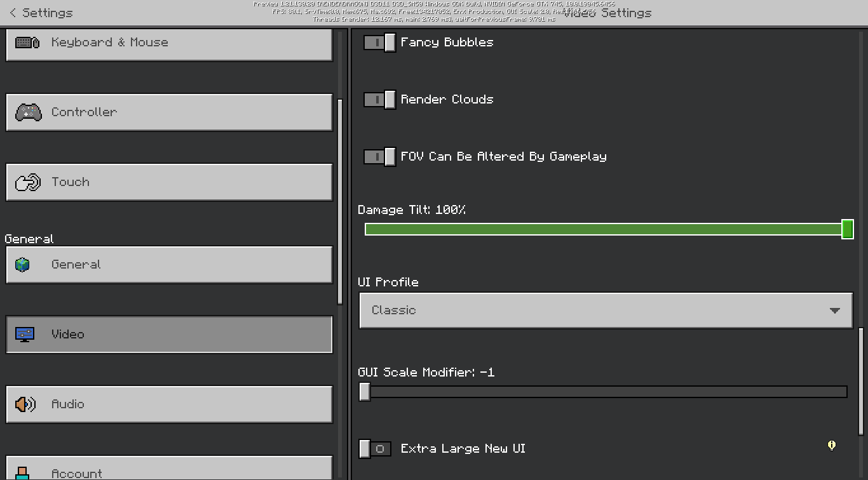Click the lightbulb hint icon
The image size is (868, 480).
(x=832, y=446)
